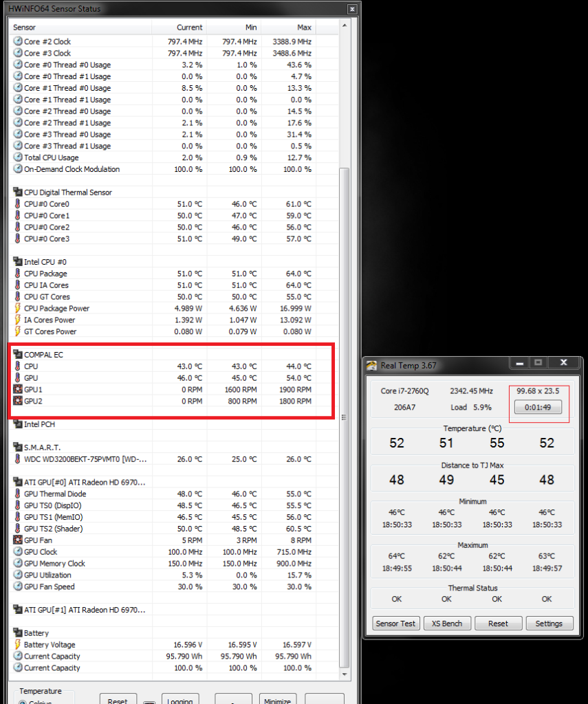Click the Battery group icon
The height and width of the screenshot is (704, 588).
tap(18, 633)
